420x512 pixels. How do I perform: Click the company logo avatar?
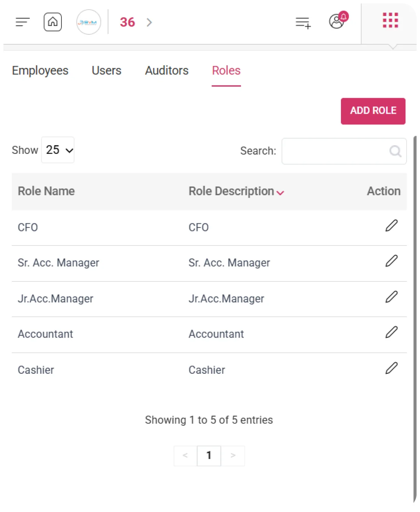click(x=89, y=22)
